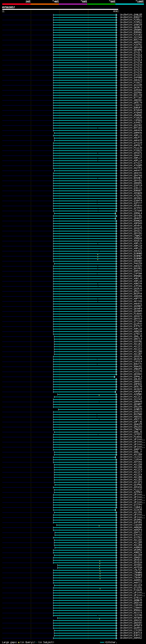146x644 pixels.
Task: Click the white query sequence bar
Action: pos(60,10)
